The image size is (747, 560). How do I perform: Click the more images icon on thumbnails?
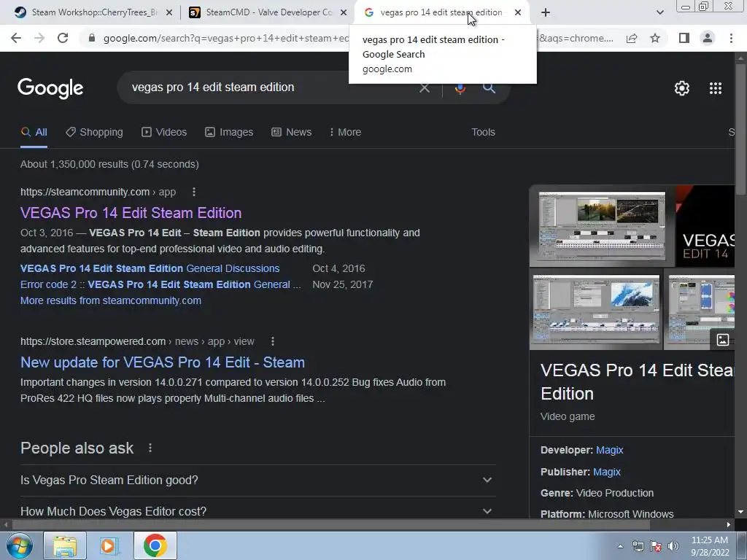click(x=723, y=340)
